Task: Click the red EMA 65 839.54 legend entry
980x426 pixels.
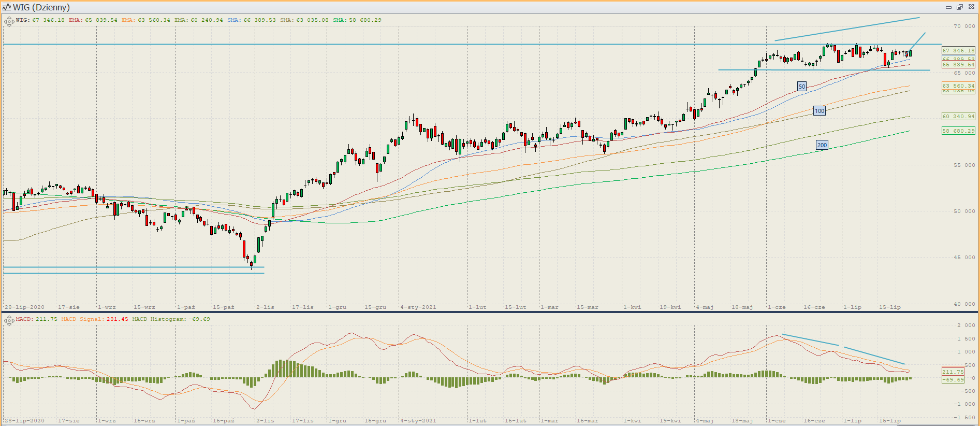Action: click(x=93, y=20)
